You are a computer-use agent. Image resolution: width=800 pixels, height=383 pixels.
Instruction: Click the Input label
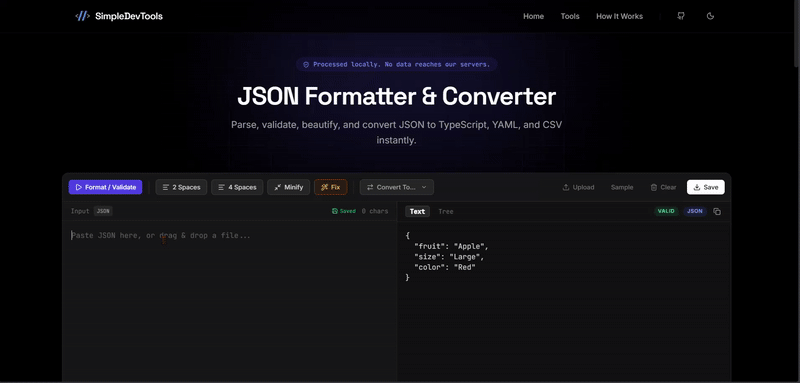pos(80,211)
